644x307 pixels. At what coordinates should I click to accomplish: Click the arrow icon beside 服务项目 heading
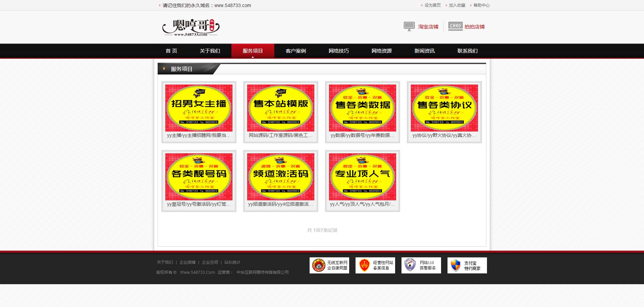pyautogui.click(x=164, y=68)
